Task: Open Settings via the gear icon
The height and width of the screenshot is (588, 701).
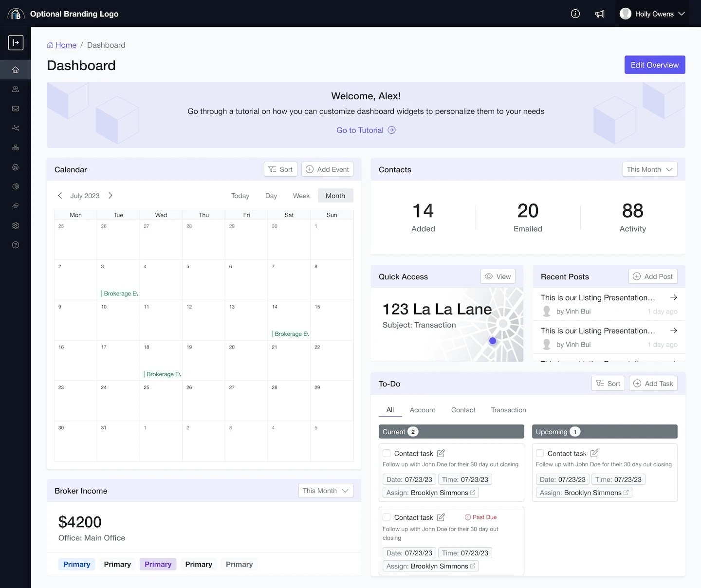Action: [16, 225]
